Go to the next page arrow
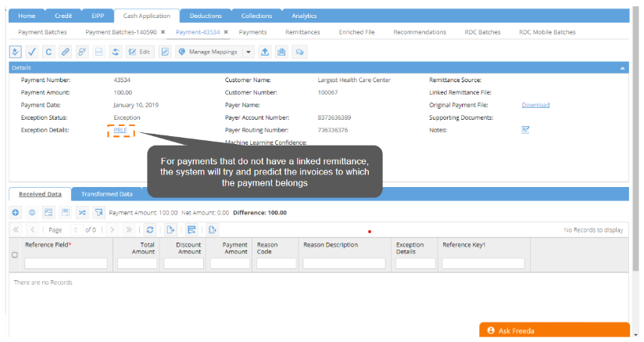This screenshot has height=342, width=644. coord(112,230)
